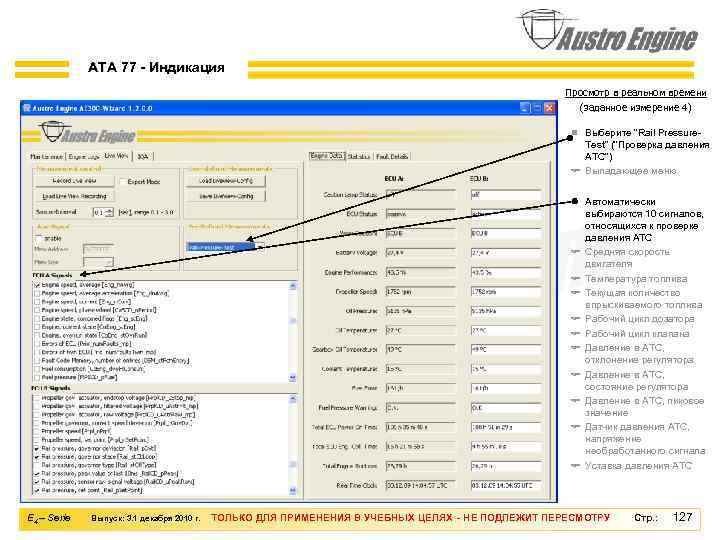The image size is (720, 540).
Task: Uncheck Rail pressure, set point
Action: click(x=37, y=490)
